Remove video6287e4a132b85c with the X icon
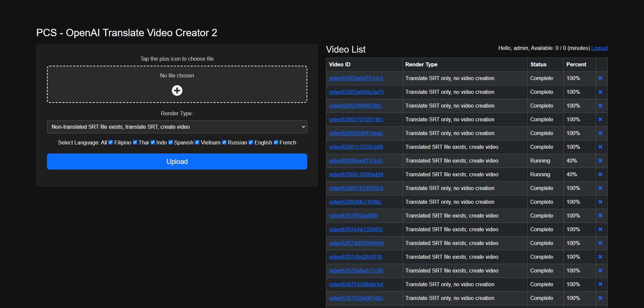The image size is (644, 308). pyautogui.click(x=600, y=229)
